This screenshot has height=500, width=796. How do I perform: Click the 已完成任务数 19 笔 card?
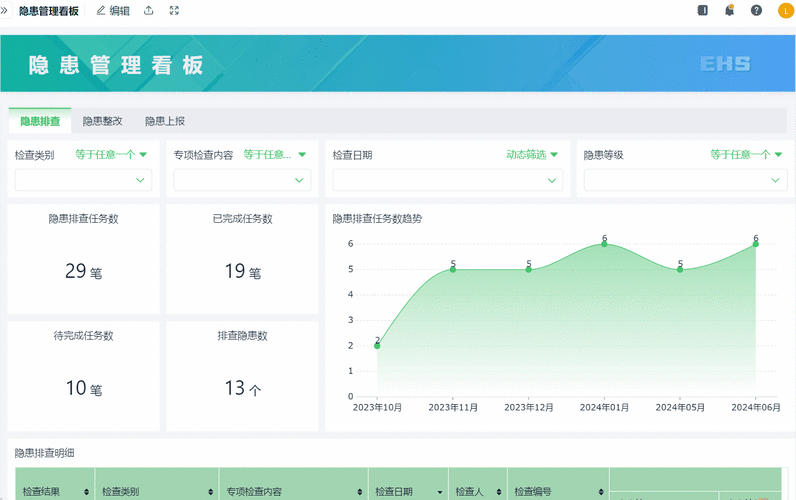click(x=242, y=259)
